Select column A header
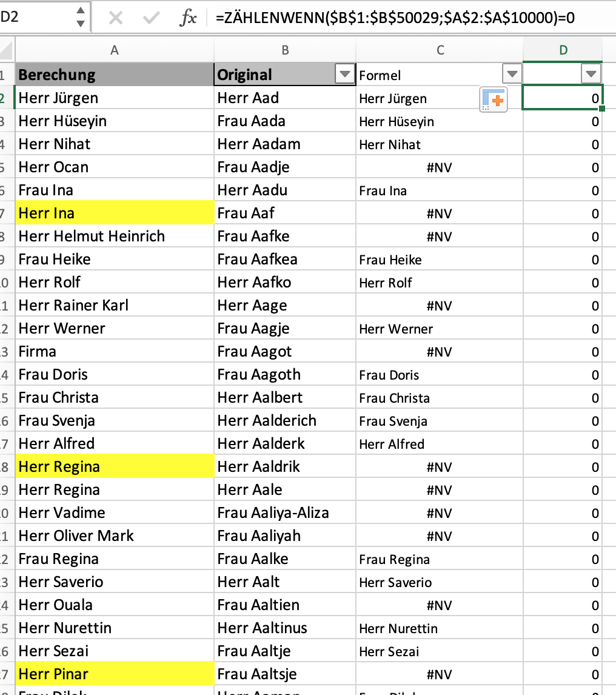The image size is (616, 695). tap(114, 50)
